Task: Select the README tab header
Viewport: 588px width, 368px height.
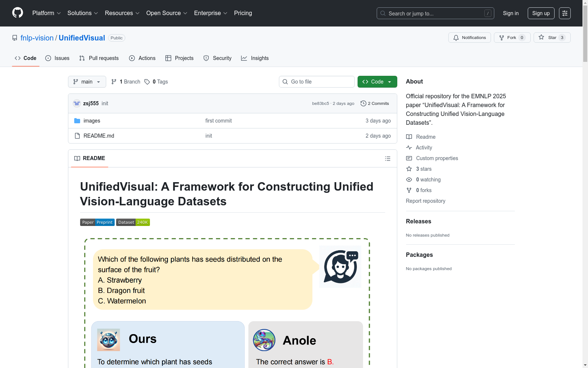Action: click(x=90, y=158)
